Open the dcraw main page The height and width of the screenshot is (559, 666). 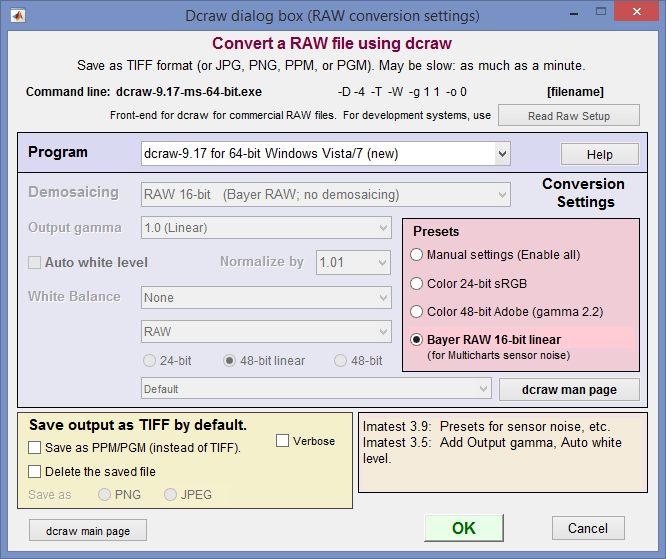[x=88, y=530]
